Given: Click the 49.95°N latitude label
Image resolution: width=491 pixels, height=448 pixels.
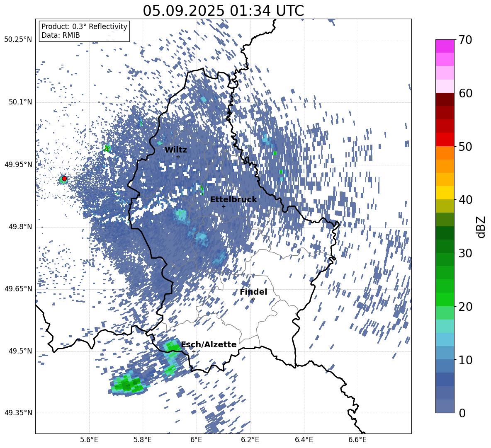Looking at the screenshot, I should [x=18, y=165].
